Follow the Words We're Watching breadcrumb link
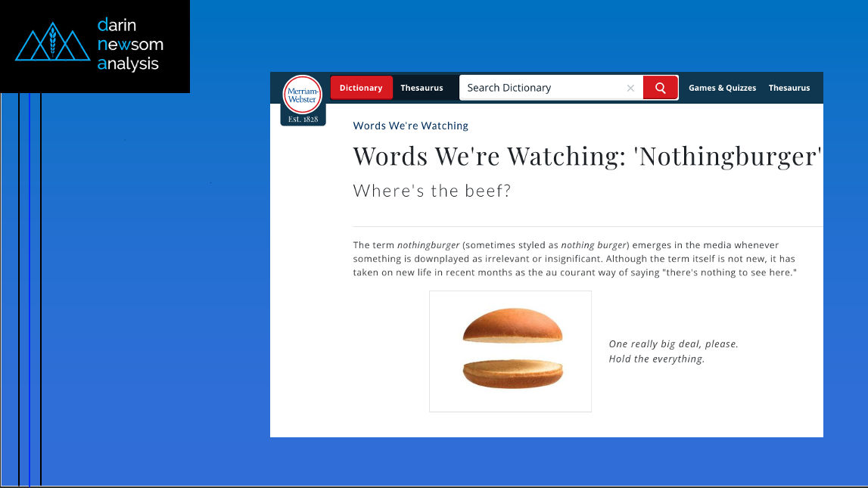Viewport: 868px width, 488px height. [410, 126]
